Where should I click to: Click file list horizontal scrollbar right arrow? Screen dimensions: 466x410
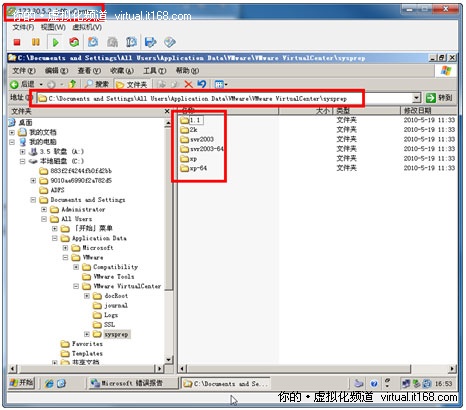pyautogui.click(x=452, y=369)
